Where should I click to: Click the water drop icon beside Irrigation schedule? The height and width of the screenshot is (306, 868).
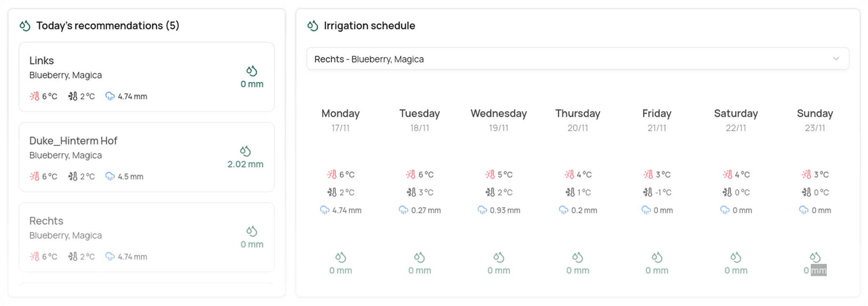[x=313, y=25]
